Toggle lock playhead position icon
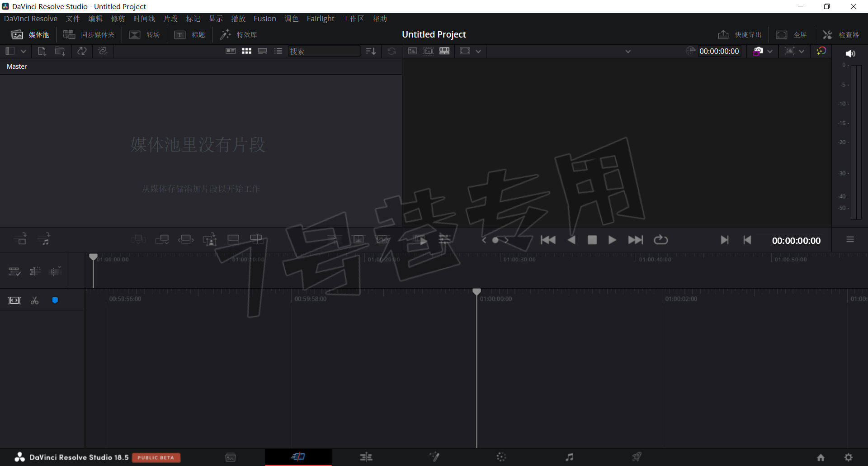This screenshot has height=466, width=868. 35,271
